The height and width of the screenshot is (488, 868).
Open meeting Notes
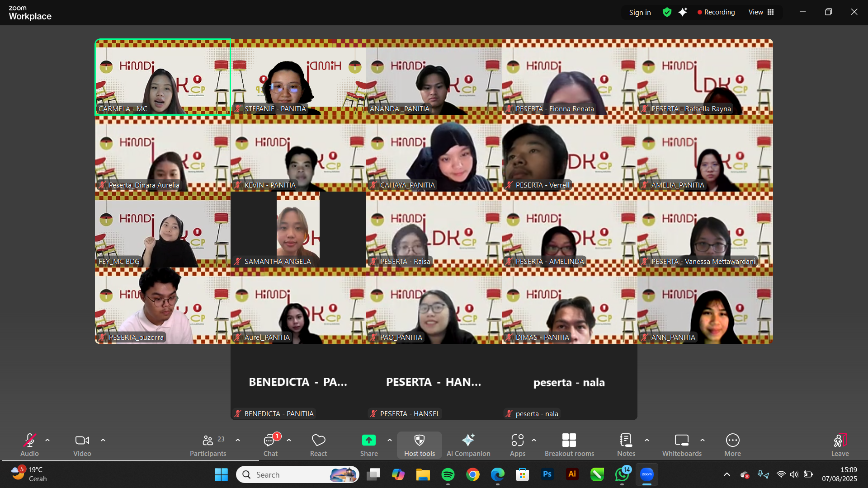[626, 445]
